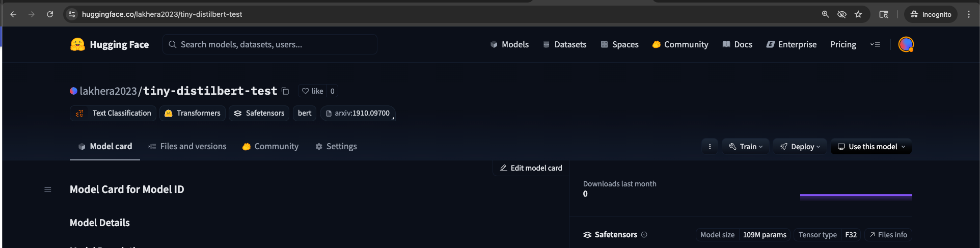Open Models in the top navigation
The height and width of the screenshot is (248, 980).
click(509, 44)
